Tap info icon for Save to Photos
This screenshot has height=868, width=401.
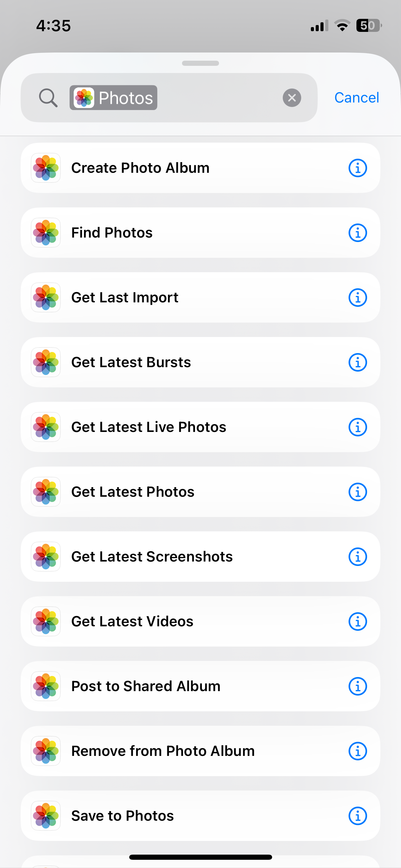pos(357,816)
